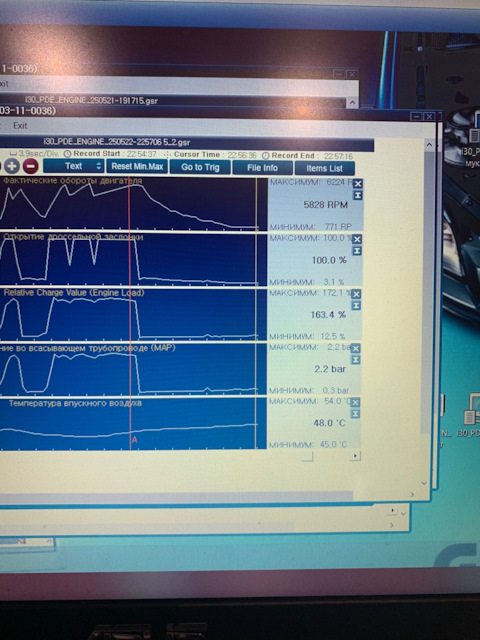The image size is (480, 640).
Task: Select the red cursor A marker
Action: [x=135, y=440]
